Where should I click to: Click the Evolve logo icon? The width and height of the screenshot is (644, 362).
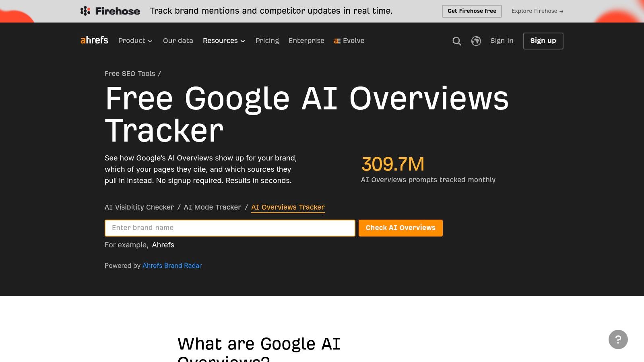coord(337,41)
